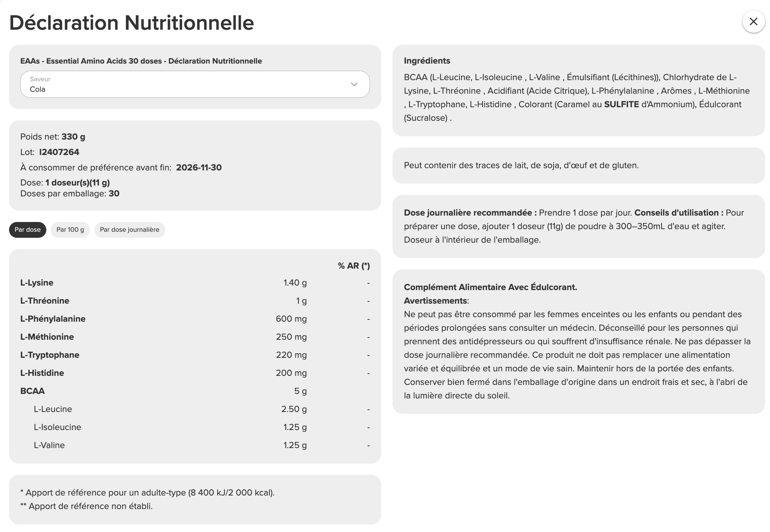This screenshot has width=770, height=532.
Task: Select the Par dose tab
Action: tap(27, 230)
